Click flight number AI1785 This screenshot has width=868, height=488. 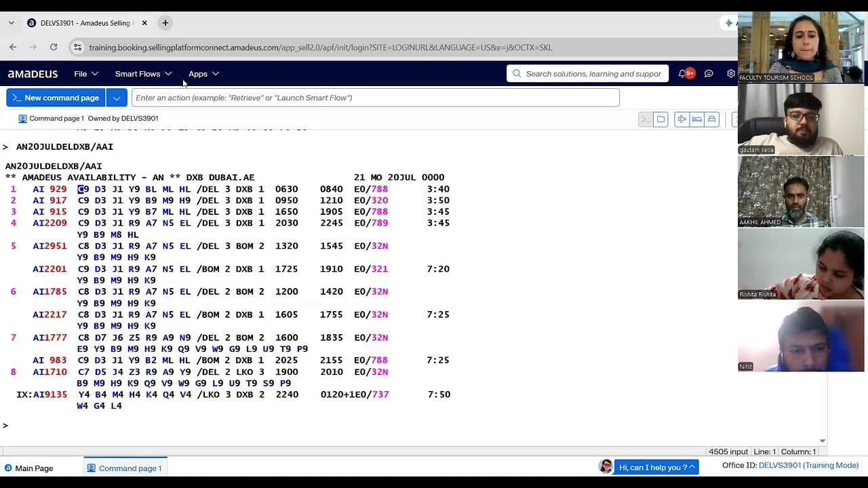50,291
